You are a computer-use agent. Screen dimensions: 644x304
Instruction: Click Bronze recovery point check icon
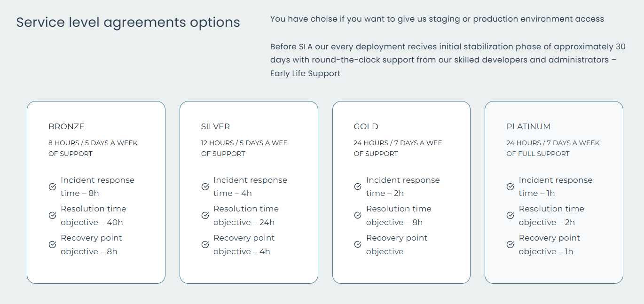53,244
